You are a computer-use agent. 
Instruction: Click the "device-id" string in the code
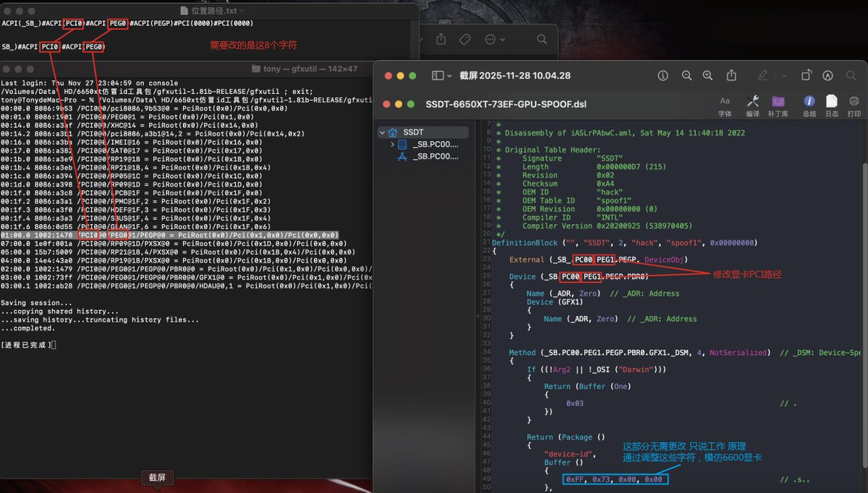coord(569,453)
